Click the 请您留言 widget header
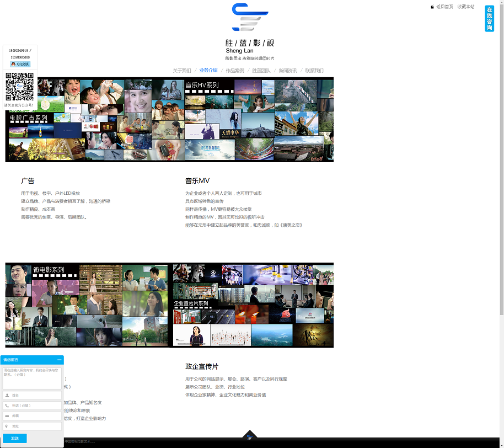This screenshot has width=504, height=448. [x=32, y=360]
